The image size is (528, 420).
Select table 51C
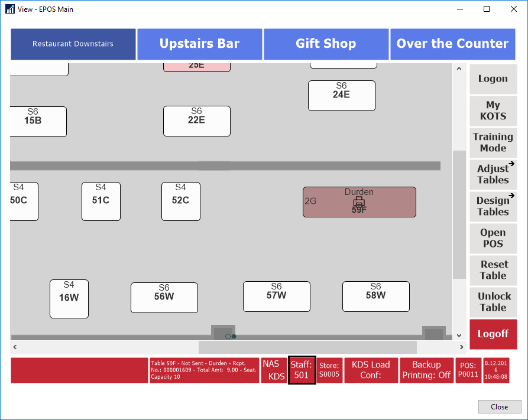click(x=101, y=201)
